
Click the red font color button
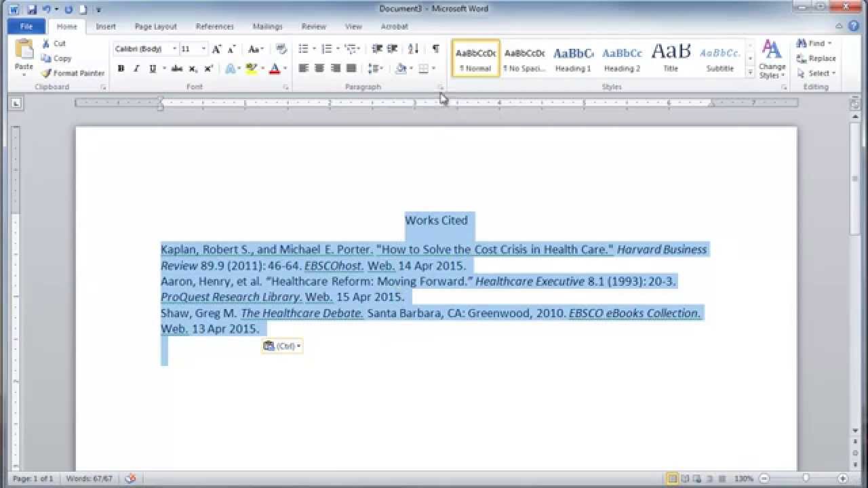pos(274,68)
